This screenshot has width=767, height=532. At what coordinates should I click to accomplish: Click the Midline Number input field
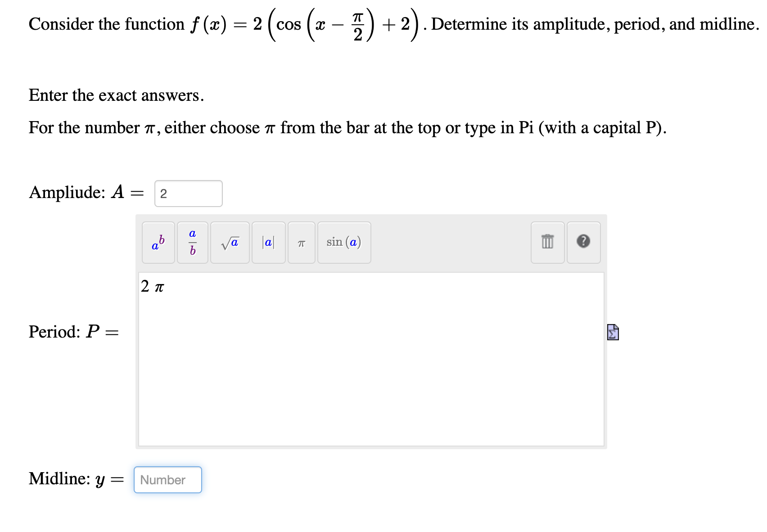[x=167, y=479]
